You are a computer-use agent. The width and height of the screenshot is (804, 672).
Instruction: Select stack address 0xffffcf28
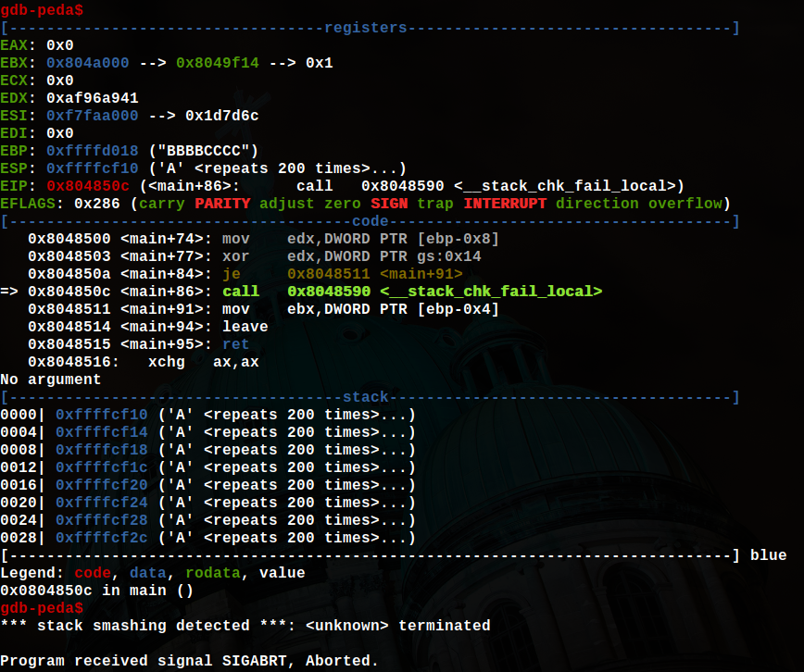[102, 520]
